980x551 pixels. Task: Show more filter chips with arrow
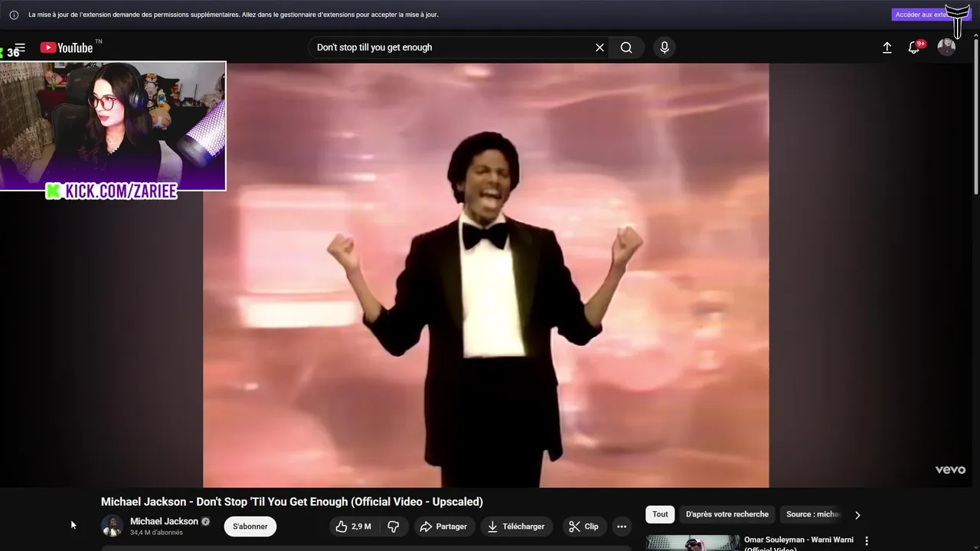pos(857,515)
